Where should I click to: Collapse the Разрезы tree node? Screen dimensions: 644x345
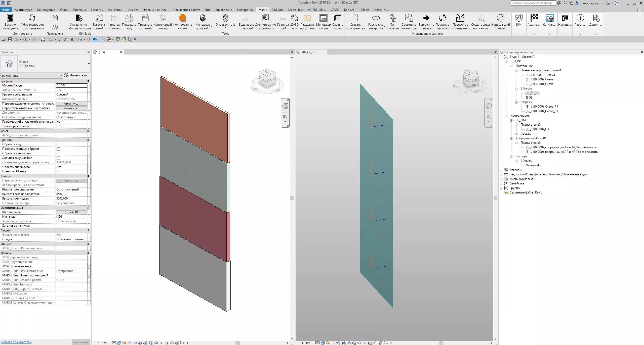coord(516,102)
